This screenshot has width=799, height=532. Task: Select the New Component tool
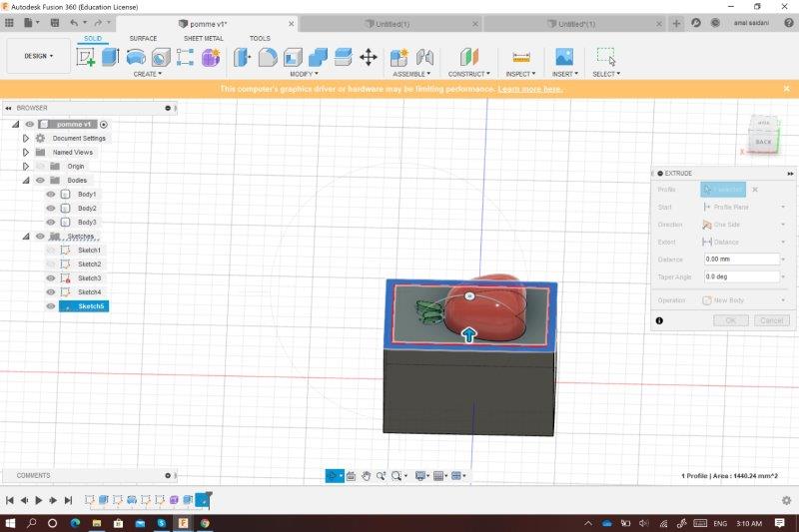(399, 57)
